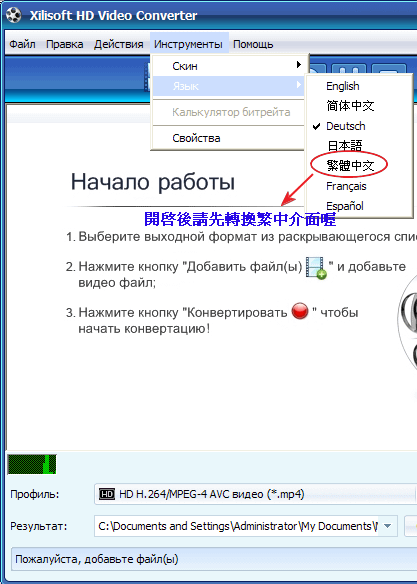Open the Файл menu
The width and height of the screenshot is (417, 584).
22,44
